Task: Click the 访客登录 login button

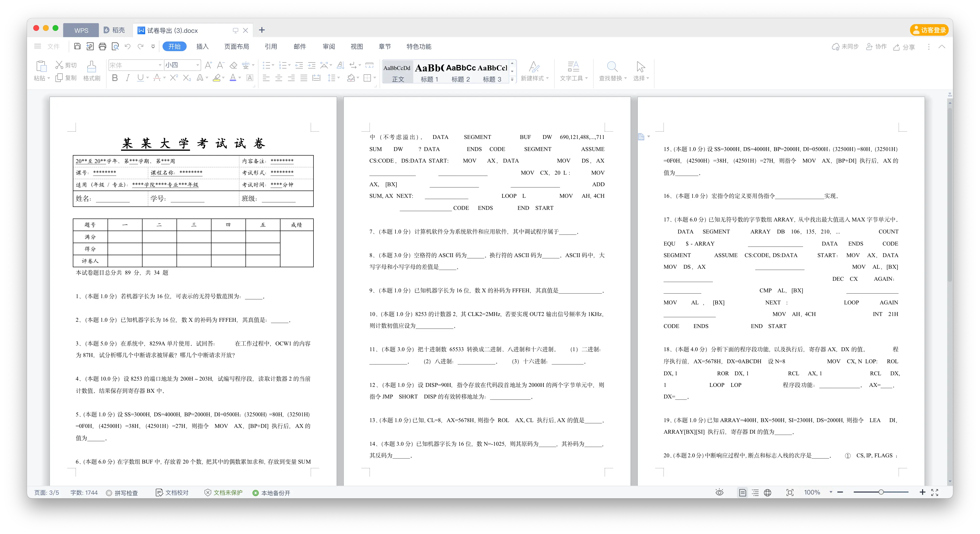Action: coord(931,30)
